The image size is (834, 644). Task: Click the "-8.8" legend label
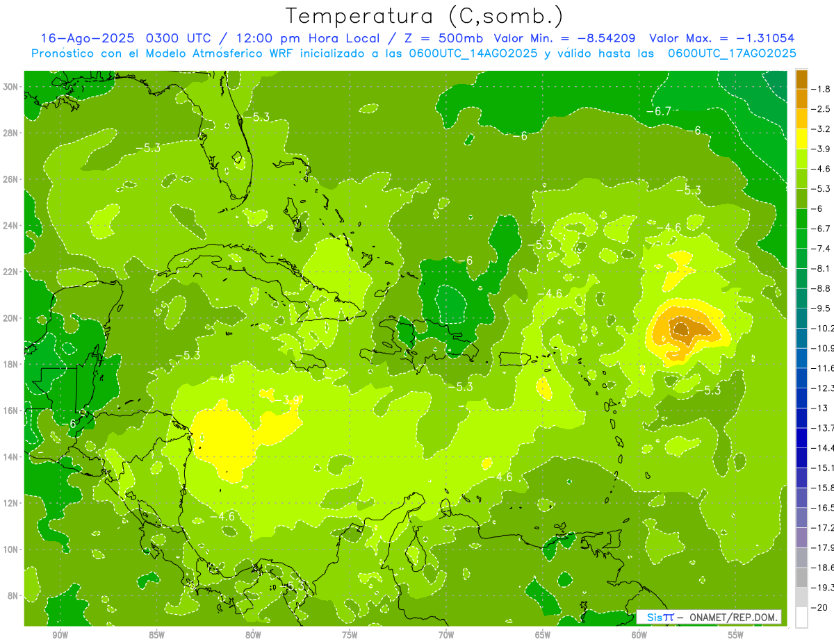click(x=822, y=288)
